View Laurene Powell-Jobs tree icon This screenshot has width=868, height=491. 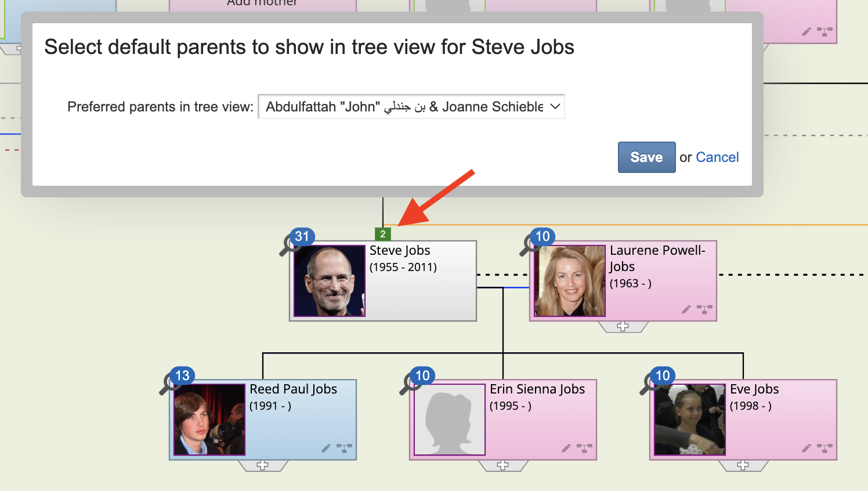tap(704, 309)
